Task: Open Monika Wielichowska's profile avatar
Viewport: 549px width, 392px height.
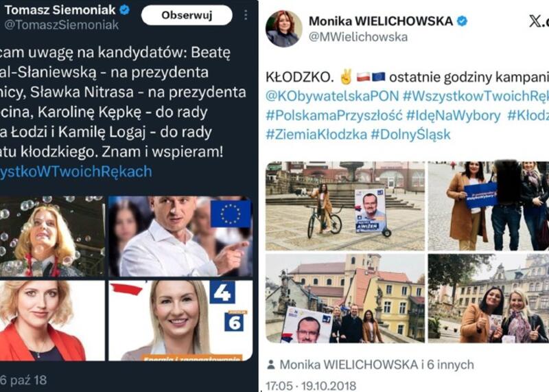Action: [283, 28]
